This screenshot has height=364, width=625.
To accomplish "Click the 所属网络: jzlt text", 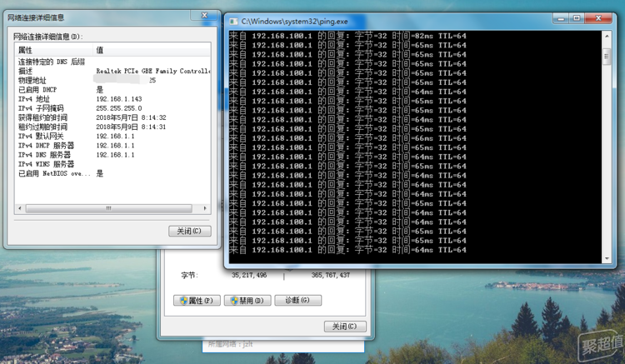I will click(230, 344).
